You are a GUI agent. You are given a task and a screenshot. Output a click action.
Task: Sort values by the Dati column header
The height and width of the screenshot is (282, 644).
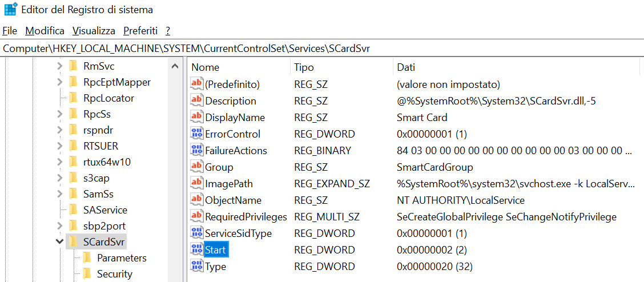[516, 67]
